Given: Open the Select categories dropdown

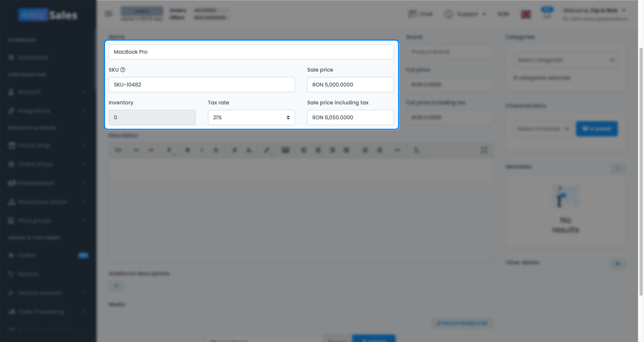Looking at the screenshot, I should pyautogui.click(x=566, y=60).
